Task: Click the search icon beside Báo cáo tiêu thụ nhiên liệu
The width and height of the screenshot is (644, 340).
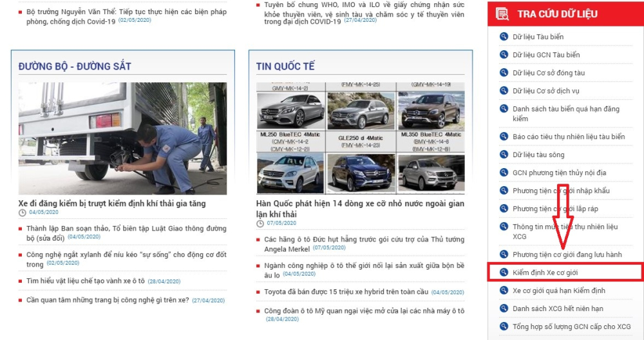Action: [504, 136]
